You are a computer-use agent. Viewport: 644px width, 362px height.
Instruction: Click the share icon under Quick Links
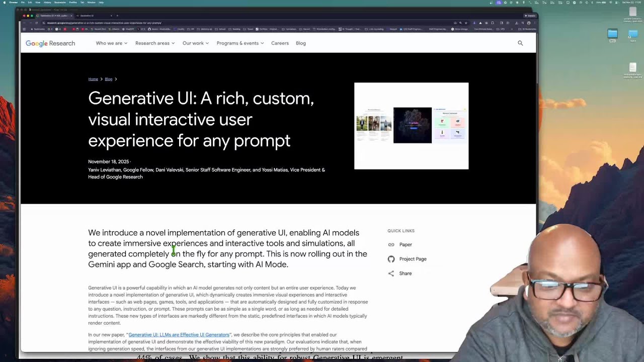coord(391,274)
